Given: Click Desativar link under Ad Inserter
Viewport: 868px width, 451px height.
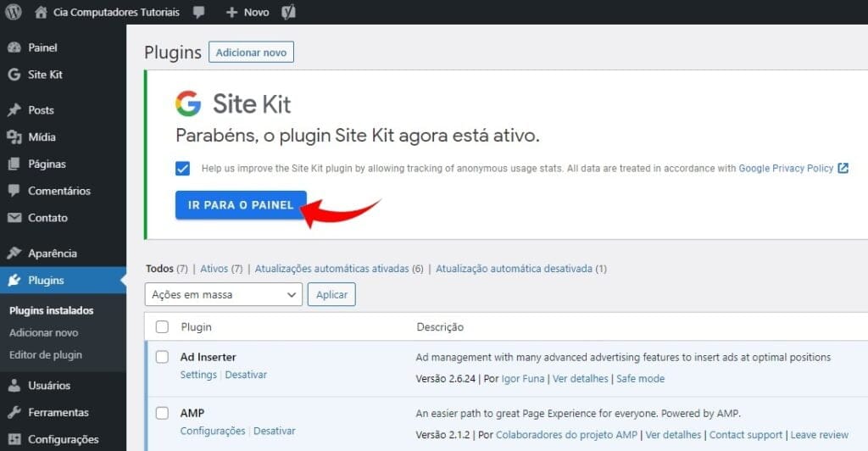Looking at the screenshot, I should 246,375.
